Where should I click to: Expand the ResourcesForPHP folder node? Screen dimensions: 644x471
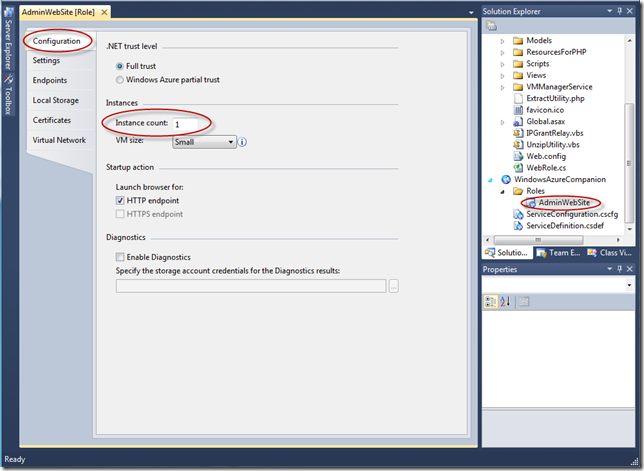tap(502, 52)
